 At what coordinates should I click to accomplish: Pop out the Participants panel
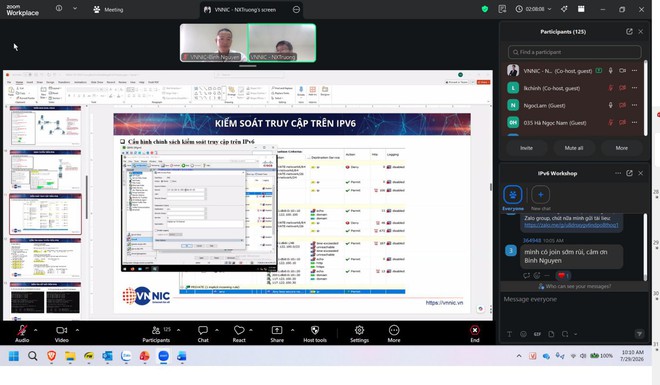point(629,32)
